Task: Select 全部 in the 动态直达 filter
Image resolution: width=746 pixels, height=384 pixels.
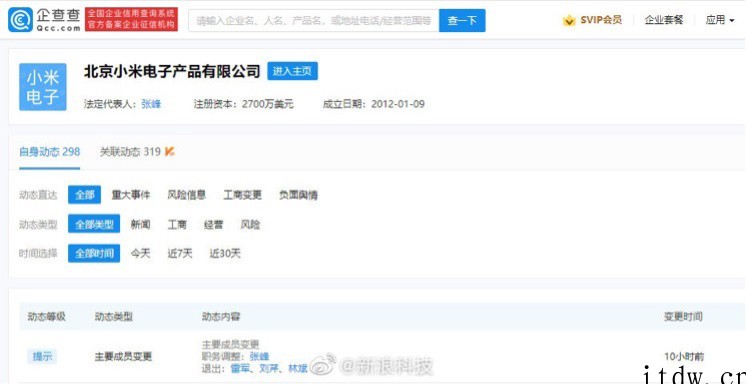Action: pos(84,195)
